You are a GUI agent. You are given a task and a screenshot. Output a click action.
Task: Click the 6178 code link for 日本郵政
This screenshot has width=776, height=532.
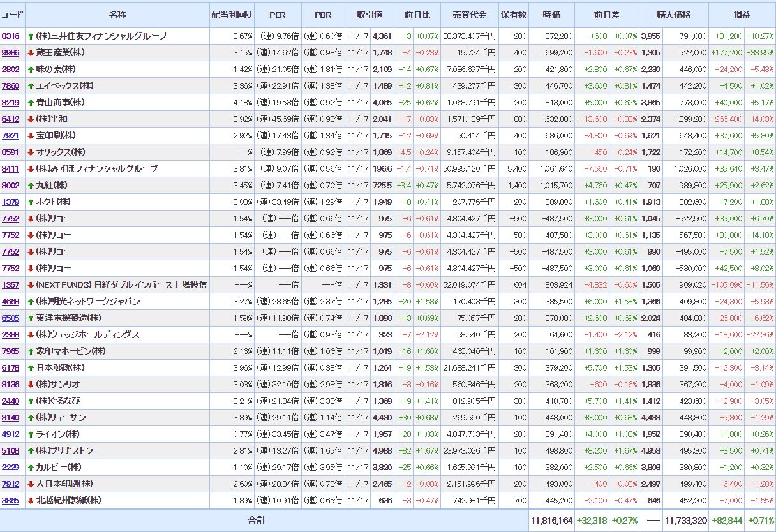[x=11, y=368]
